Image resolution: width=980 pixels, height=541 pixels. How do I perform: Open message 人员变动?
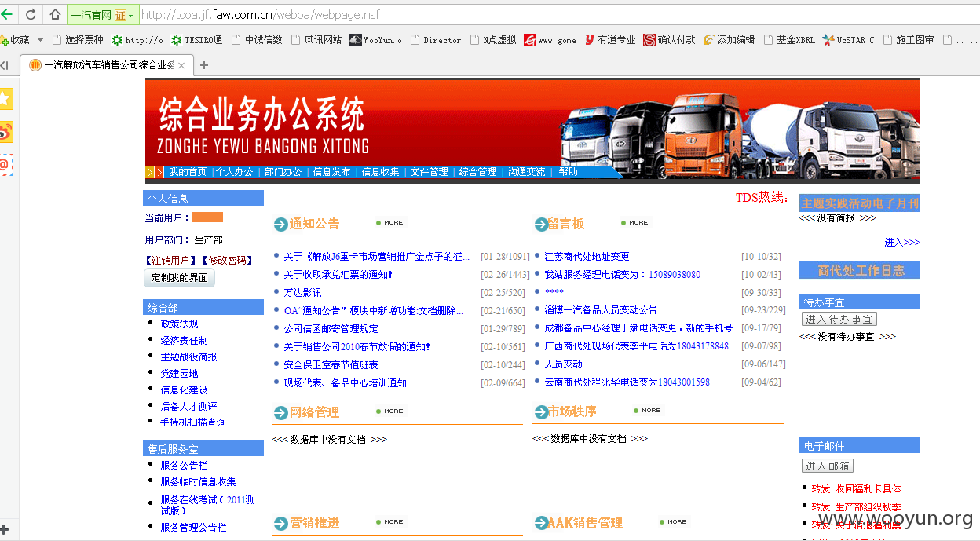pos(563,364)
